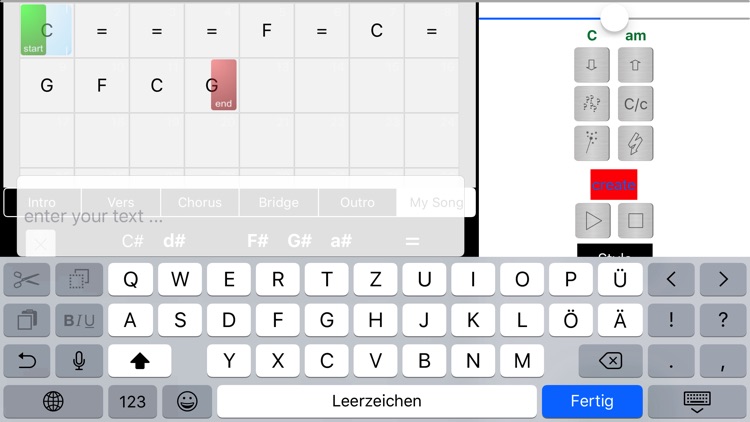Click the lightning bolt icon

click(x=635, y=143)
